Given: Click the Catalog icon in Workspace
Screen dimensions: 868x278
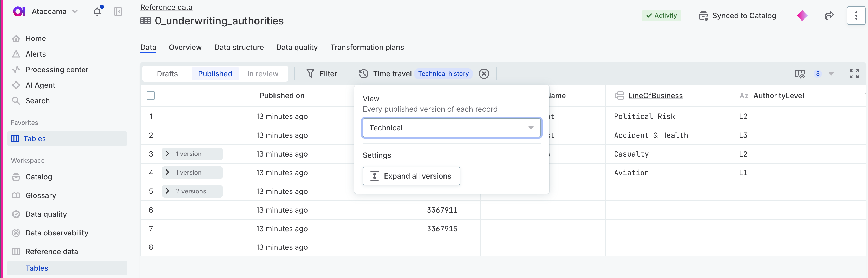Looking at the screenshot, I should click(x=16, y=177).
